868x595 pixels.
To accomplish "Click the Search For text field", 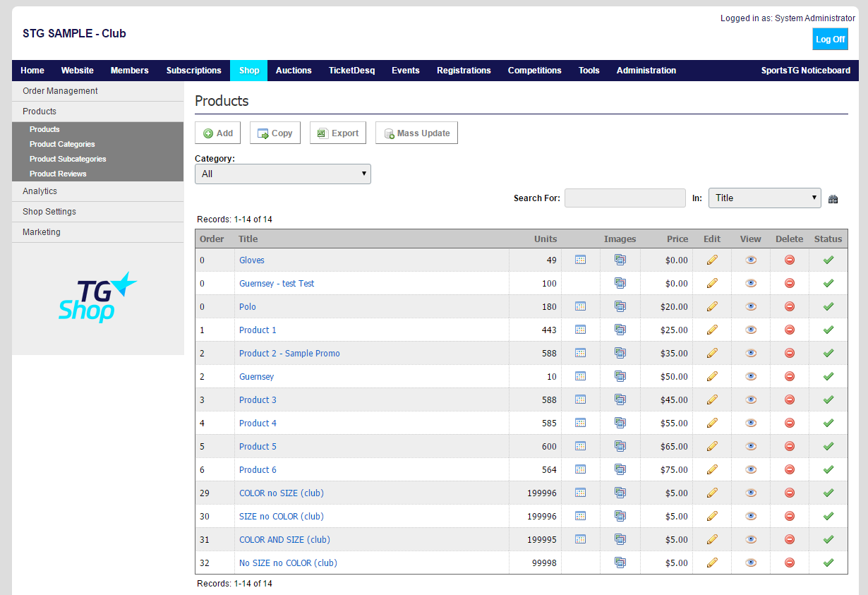I will coord(625,198).
